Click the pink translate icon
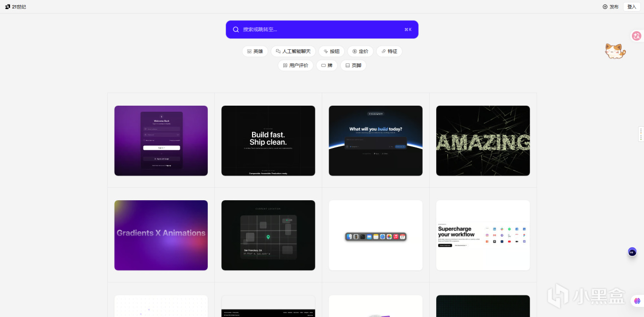 click(x=636, y=36)
